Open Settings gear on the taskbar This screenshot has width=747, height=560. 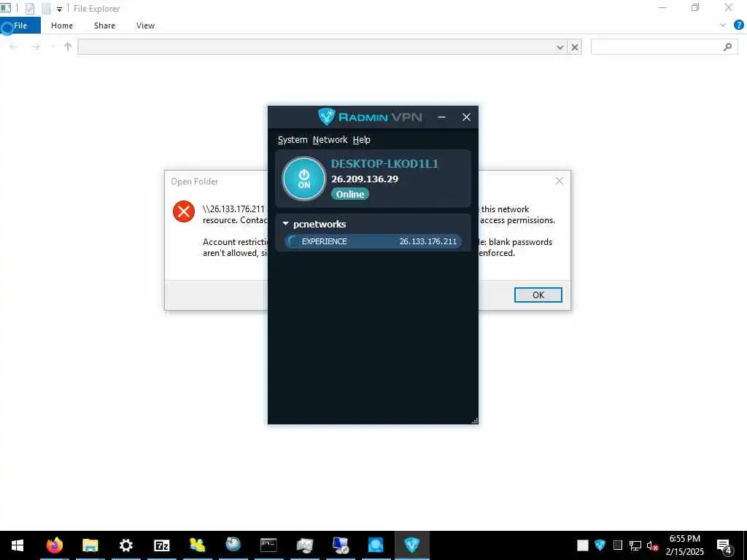point(125,545)
